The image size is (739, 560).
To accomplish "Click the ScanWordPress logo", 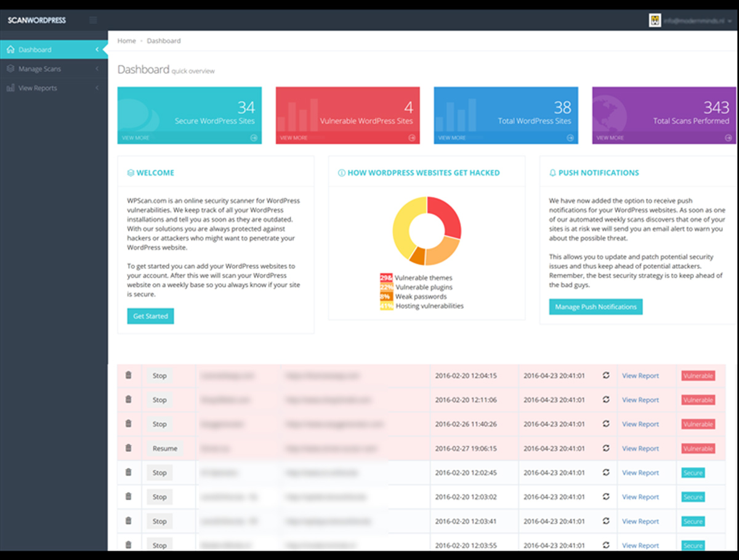I will point(37,20).
